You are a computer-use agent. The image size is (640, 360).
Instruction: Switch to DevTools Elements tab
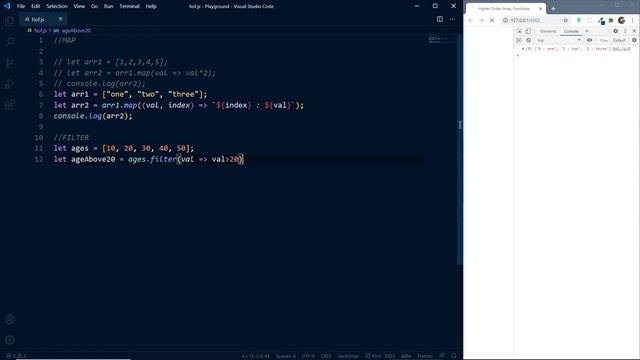pos(548,31)
